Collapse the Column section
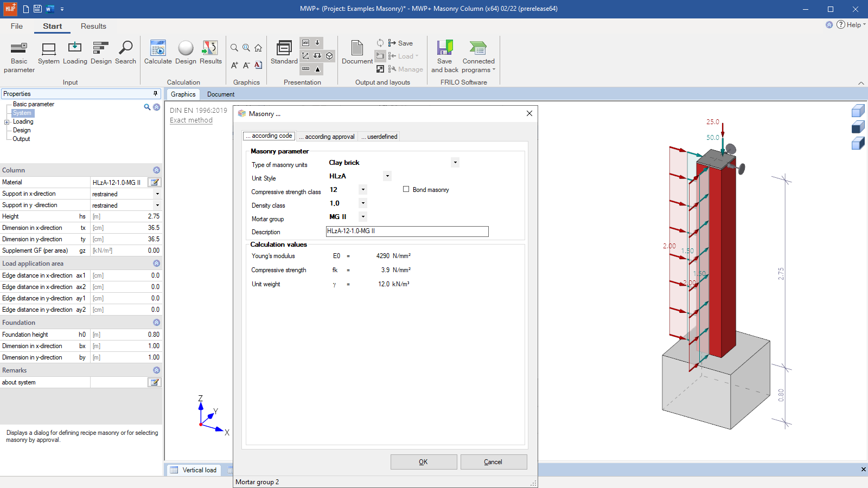The height and width of the screenshot is (488, 868). [156, 170]
